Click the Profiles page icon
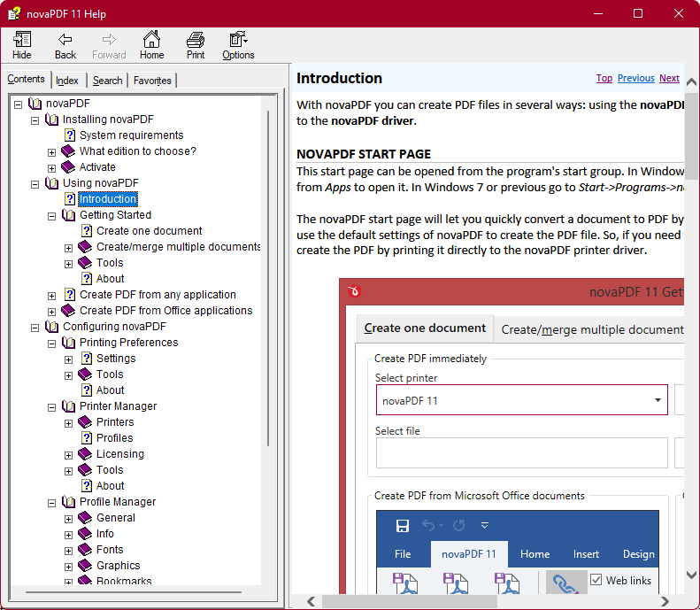The height and width of the screenshot is (610, 700). pyautogui.click(x=87, y=438)
